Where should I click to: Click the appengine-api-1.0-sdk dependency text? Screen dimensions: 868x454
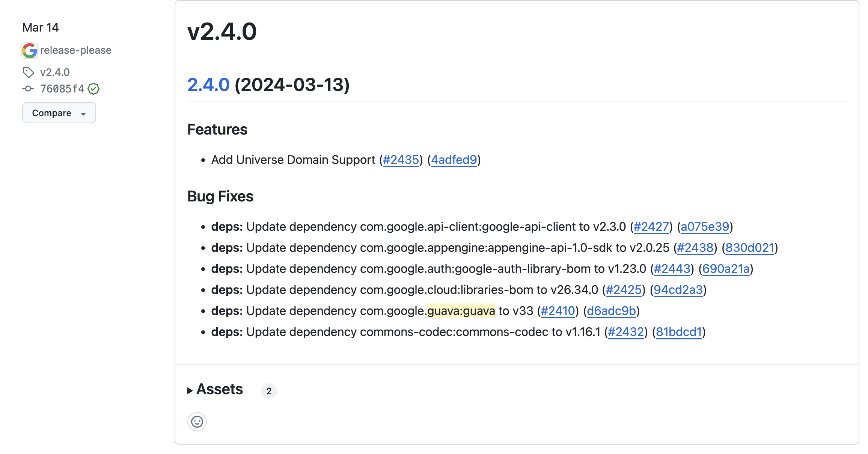coord(550,248)
